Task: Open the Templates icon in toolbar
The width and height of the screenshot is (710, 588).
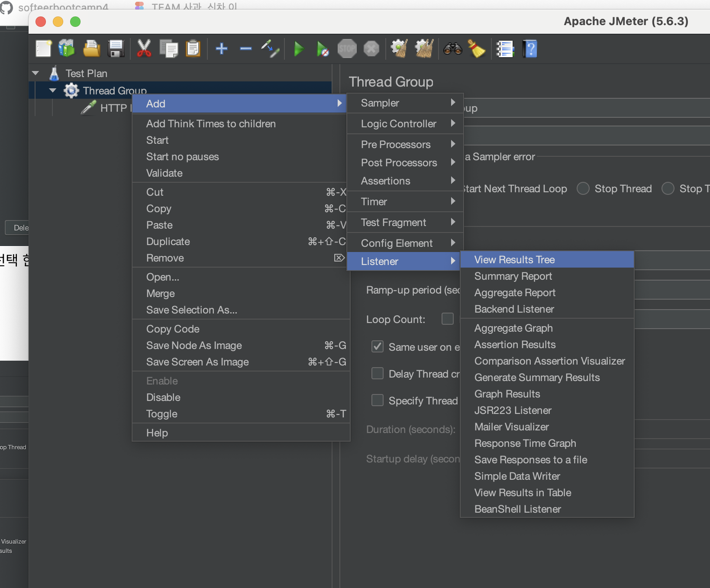Action: click(x=67, y=48)
